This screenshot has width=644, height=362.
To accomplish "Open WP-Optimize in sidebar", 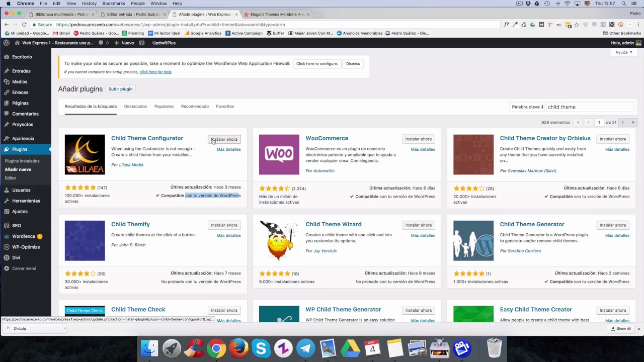I will (26, 247).
